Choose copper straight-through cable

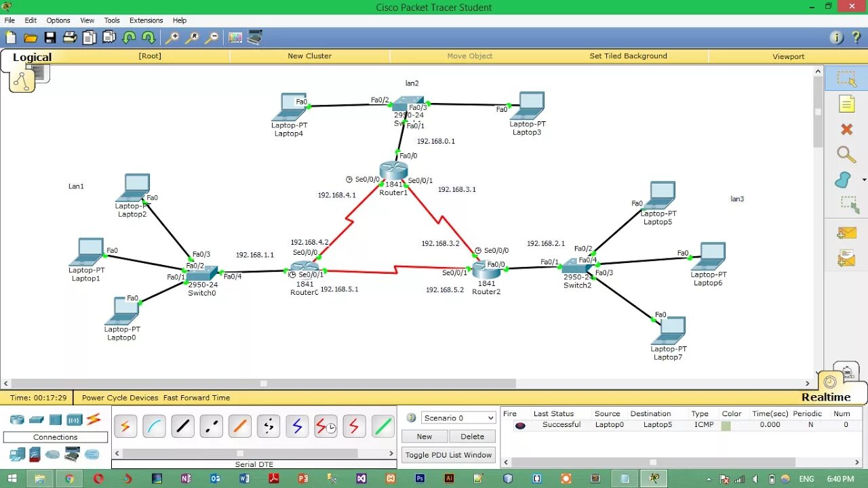[182, 426]
